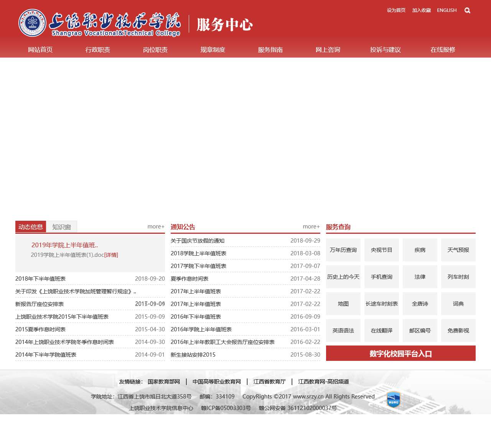Open the 国家教育部网 friendly link

click(163, 382)
